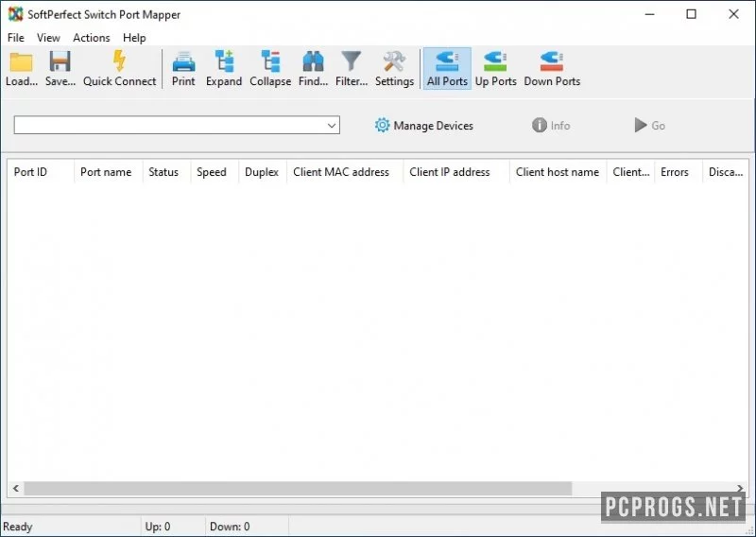Screen dimensions: 756x537
Task: Open Manage Devices
Action: [423, 126]
